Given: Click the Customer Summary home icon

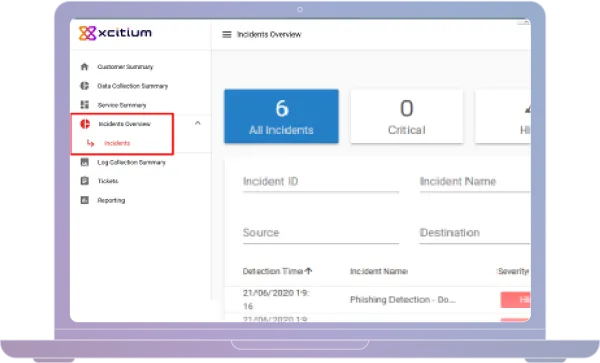Looking at the screenshot, I should point(85,67).
